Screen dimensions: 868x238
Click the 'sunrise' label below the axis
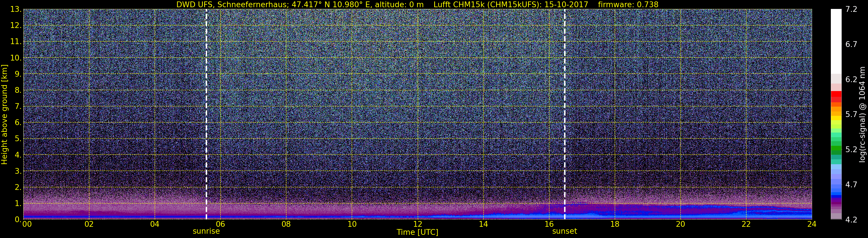(x=206, y=231)
